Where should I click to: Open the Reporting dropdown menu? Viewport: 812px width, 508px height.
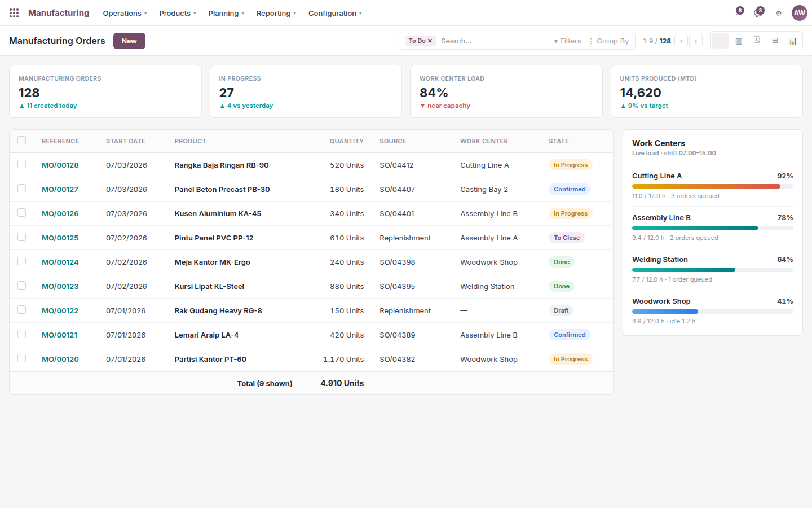[276, 13]
